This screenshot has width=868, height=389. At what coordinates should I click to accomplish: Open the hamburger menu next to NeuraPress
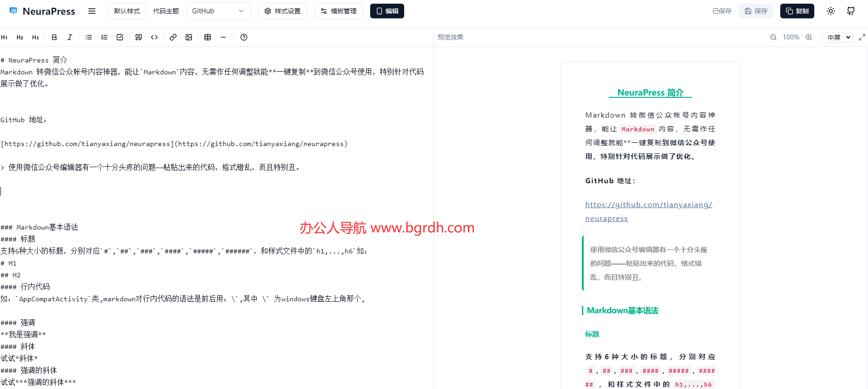92,11
